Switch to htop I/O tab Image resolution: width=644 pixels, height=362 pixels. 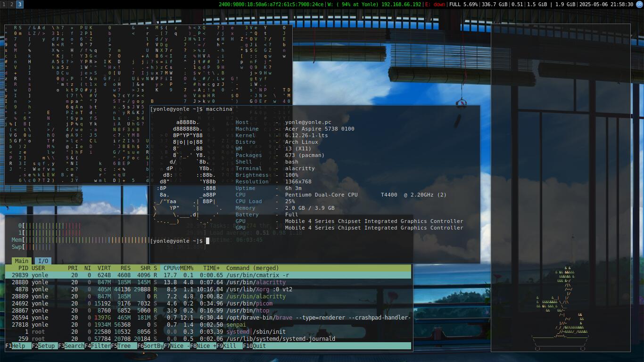pos(43,261)
